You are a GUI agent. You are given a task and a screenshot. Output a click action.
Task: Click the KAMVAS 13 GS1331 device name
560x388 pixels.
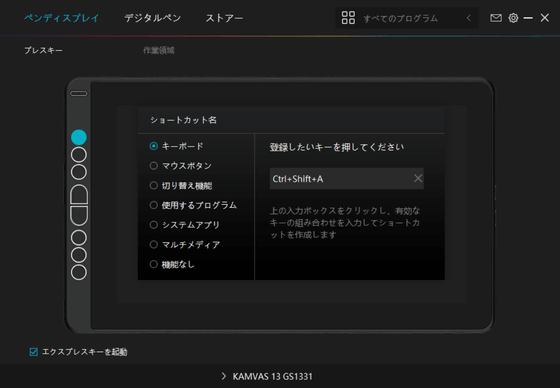(x=272, y=377)
